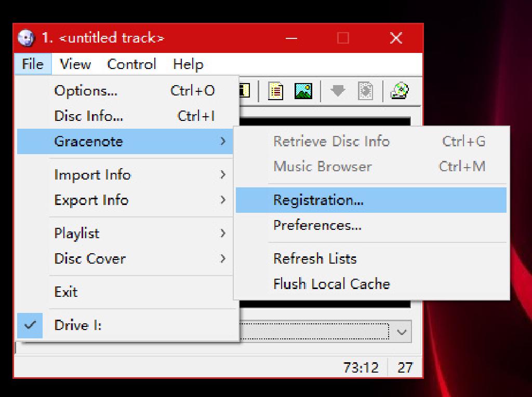Click the CD drive eject toolbar icon
This screenshot has height=397, width=532.
(400, 91)
